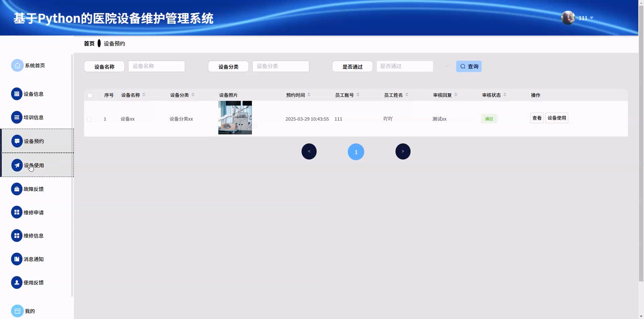This screenshot has height=319, width=644.
Task: Toggle the select-all header checkbox
Action: [90, 95]
